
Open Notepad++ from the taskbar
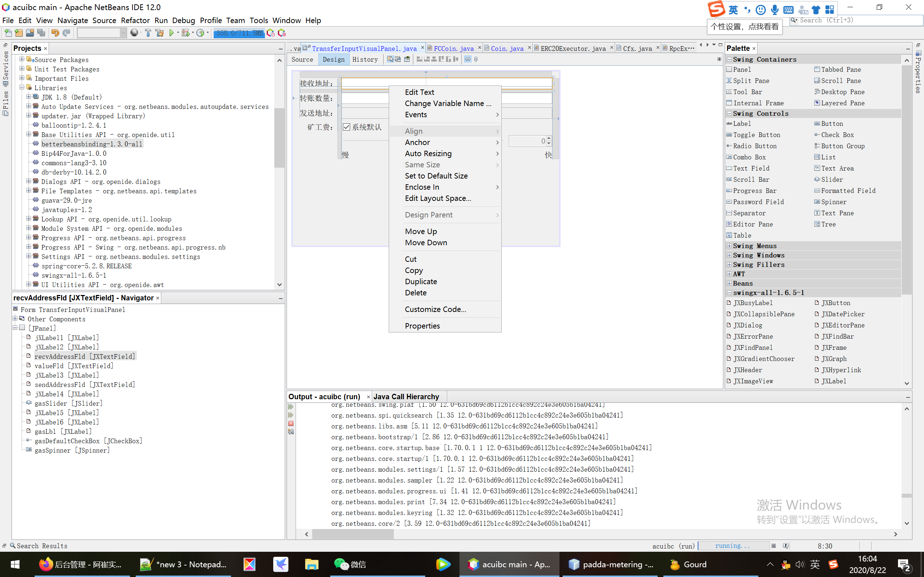coord(184,564)
